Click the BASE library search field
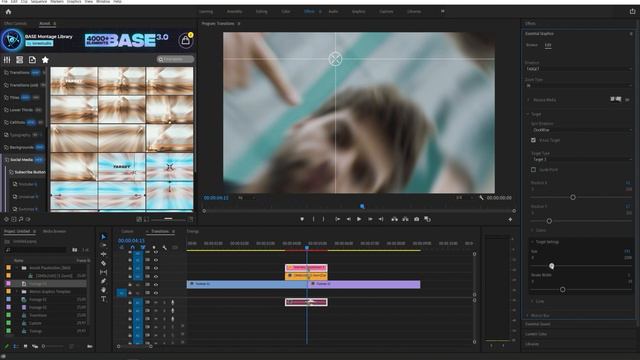The width and height of the screenshot is (640, 360). (176, 60)
